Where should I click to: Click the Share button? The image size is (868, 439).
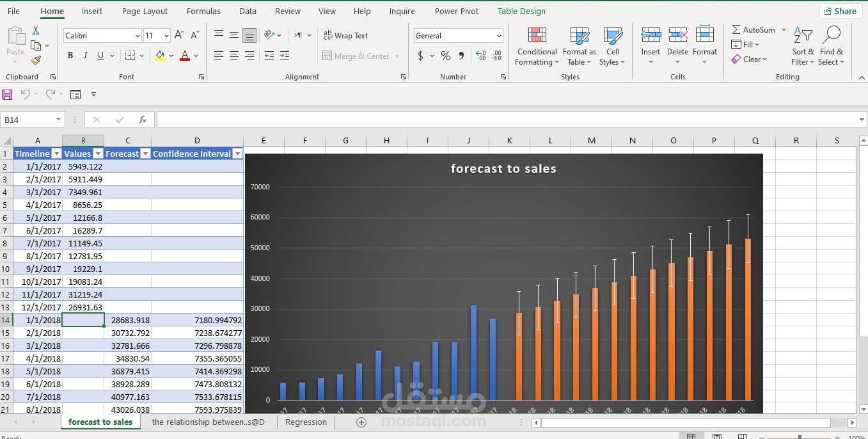840,11
